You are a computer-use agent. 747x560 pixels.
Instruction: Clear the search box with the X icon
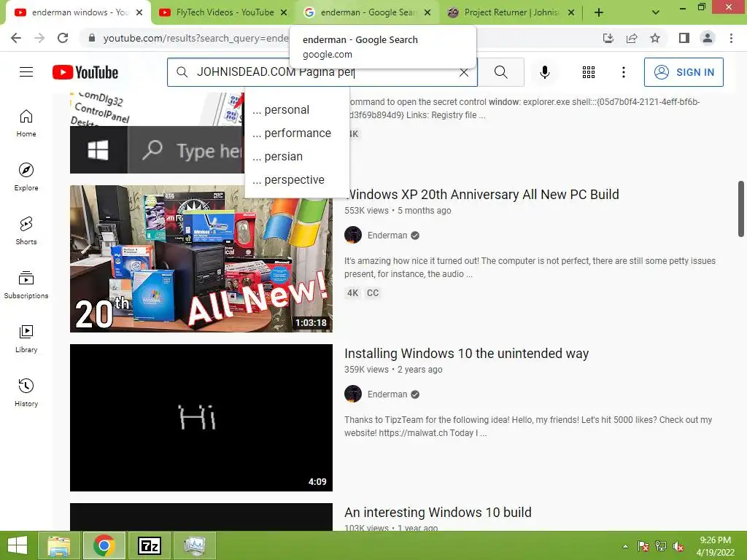[x=463, y=72]
